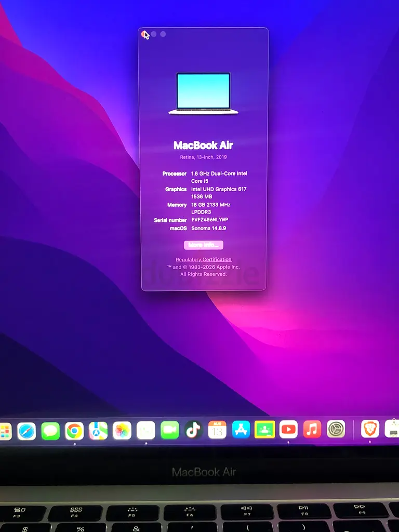The height and width of the screenshot is (532, 399).
Task: Launch Safari from the Dock
Action: 26,431
